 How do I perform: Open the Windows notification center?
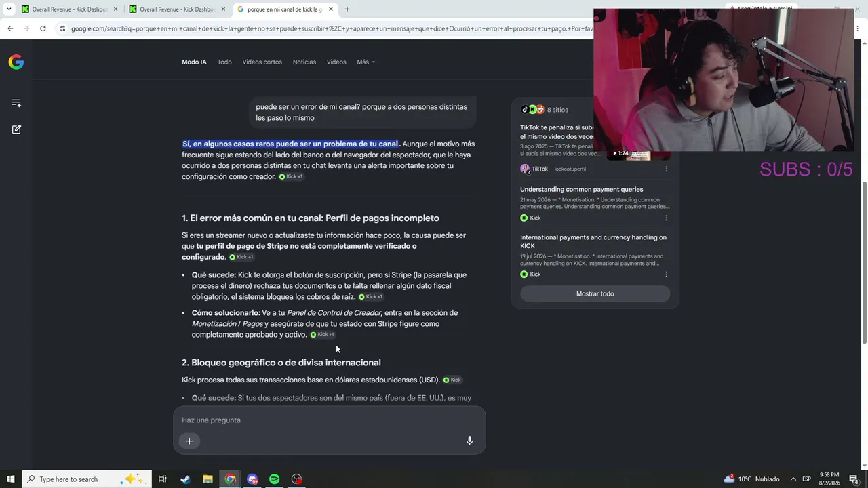pos(854,479)
